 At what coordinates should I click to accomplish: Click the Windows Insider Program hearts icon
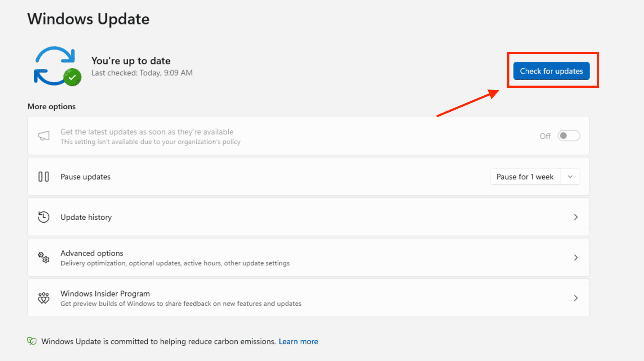(44, 298)
